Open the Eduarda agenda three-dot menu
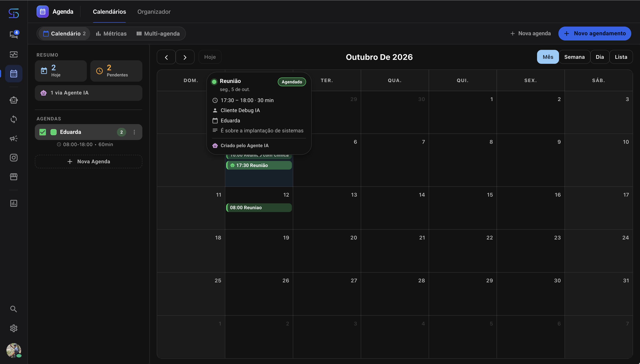This screenshot has width=640, height=364. point(135,132)
